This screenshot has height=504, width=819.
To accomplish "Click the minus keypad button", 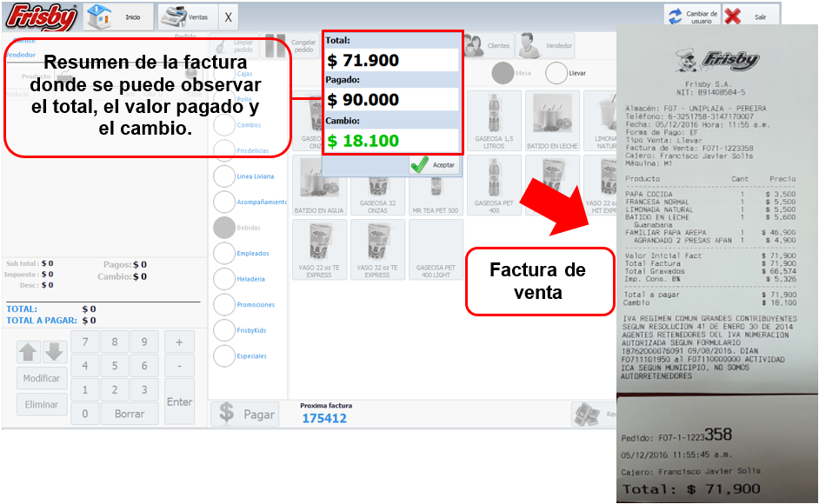I will (x=179, y=366).
